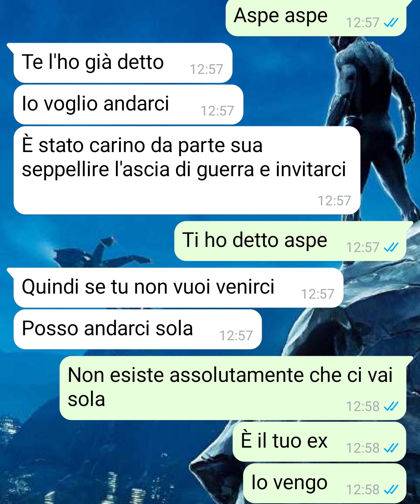The width and height of the screenshot is (420, 504).
Task: Tap the 'Ti ho detto aspe' bubble
Action: coord(290,241)
